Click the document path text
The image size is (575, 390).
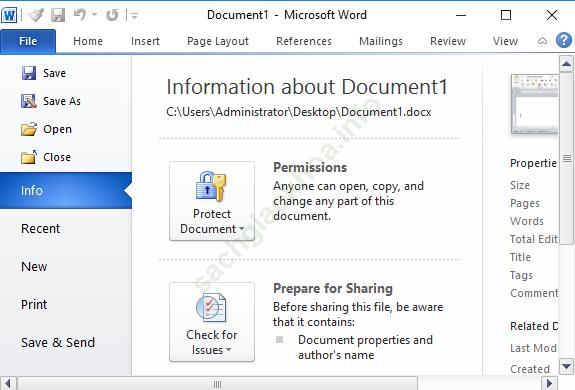pos(299,112)
